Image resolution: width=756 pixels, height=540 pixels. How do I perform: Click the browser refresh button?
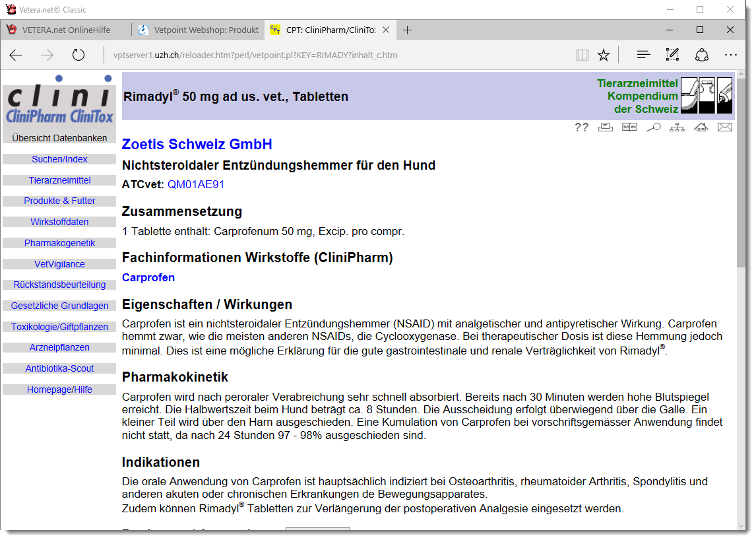[x=79, y=55]
